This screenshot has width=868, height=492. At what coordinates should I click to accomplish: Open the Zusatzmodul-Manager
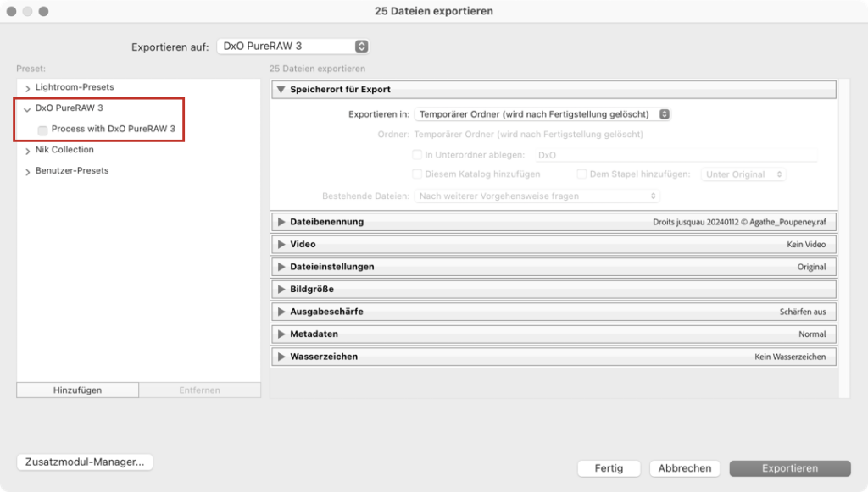[x=85, y=462]
